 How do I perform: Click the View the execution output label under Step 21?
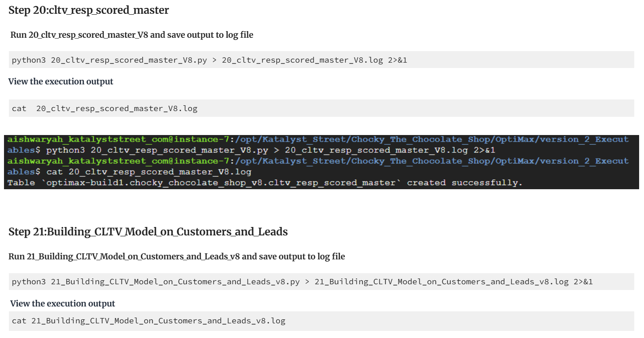pyautogui.click(x=63, y=304)
